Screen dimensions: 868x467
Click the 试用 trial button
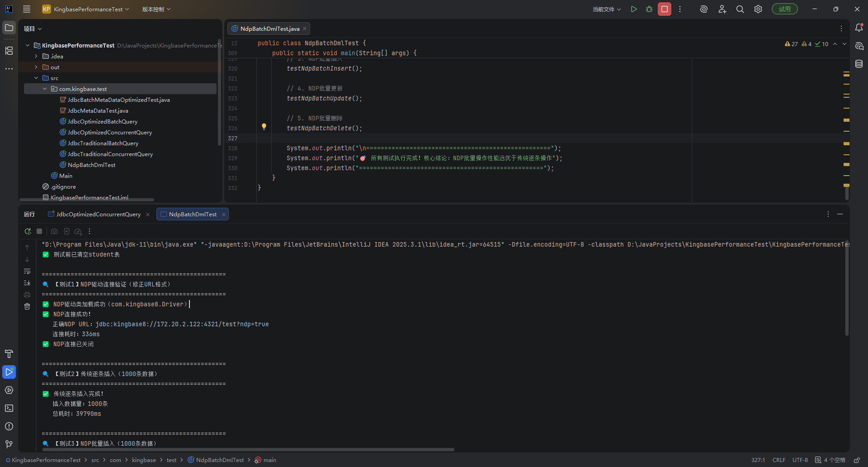click(x=785, y=9)
